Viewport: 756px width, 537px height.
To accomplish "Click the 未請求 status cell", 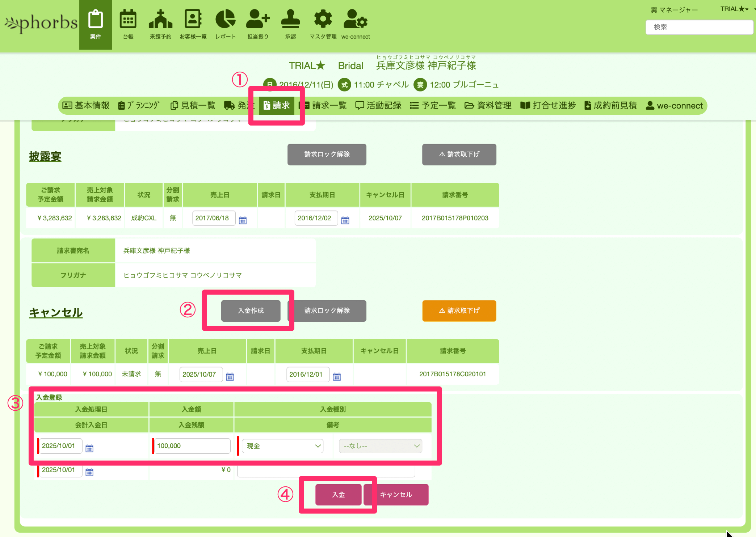I will click(x=131, y=374).
